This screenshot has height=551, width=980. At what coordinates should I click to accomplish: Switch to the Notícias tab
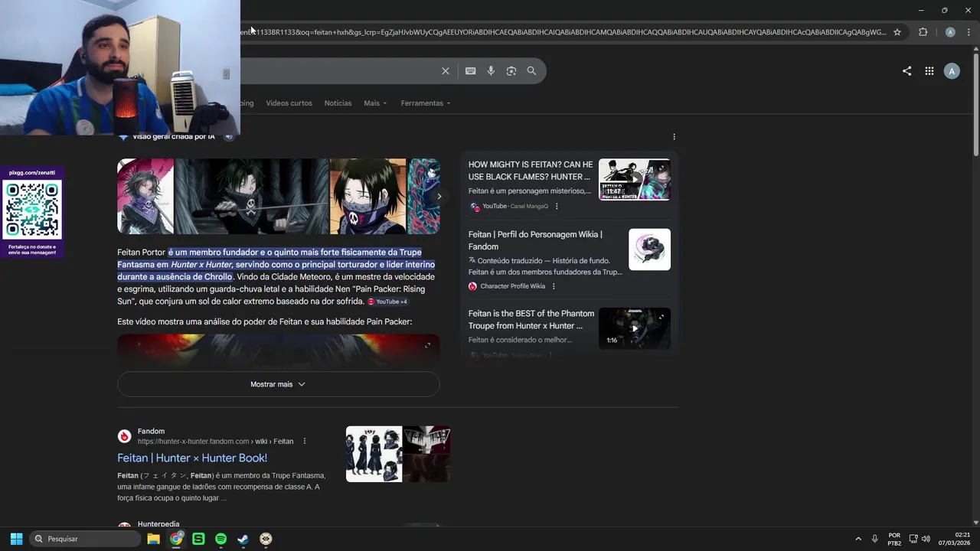338,103
